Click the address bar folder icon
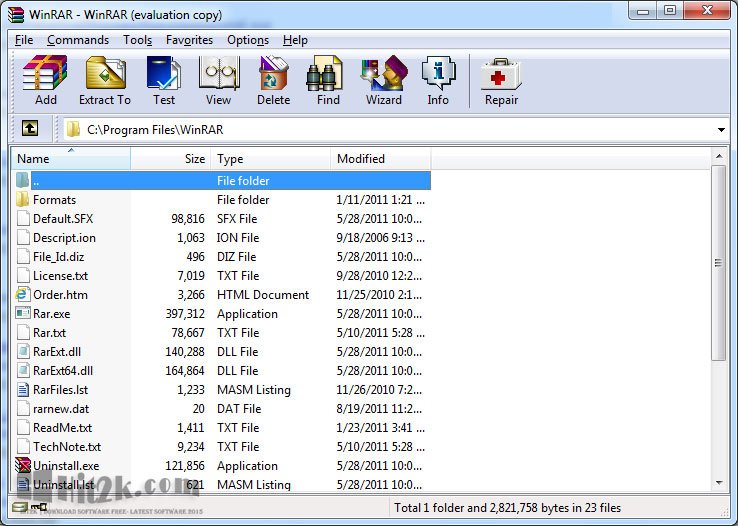 pos(73,129)
